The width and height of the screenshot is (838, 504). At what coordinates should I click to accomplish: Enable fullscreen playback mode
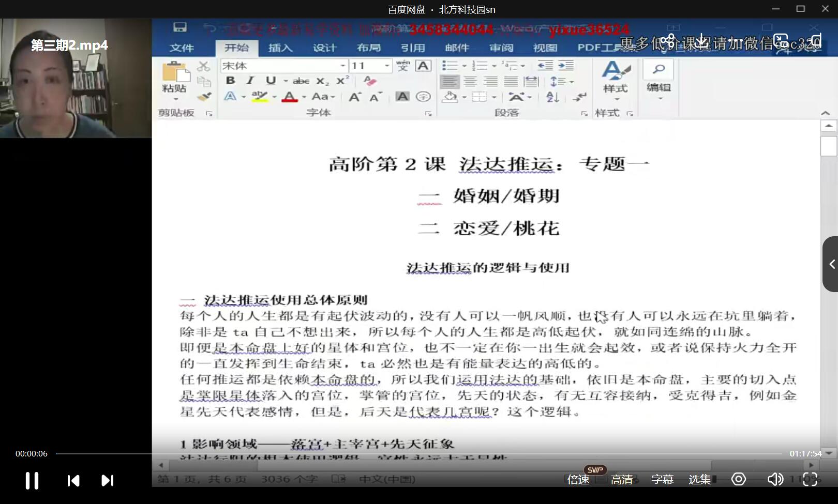[811, 480]
